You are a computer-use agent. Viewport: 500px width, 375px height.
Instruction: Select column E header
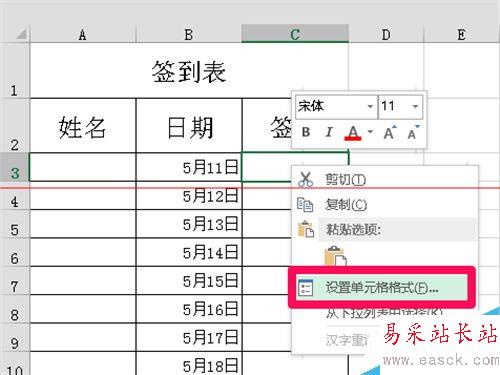point(462,34)
